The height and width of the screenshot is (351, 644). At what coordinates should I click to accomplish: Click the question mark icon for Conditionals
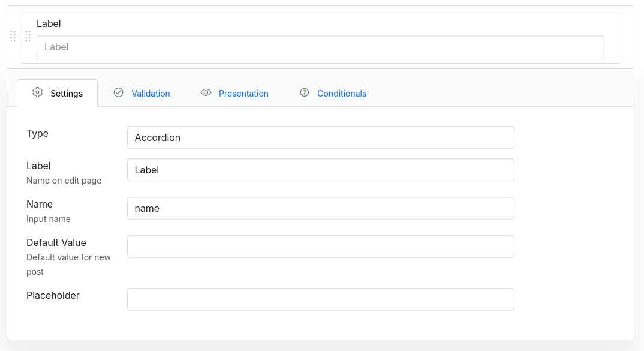(x=305, y=92)
